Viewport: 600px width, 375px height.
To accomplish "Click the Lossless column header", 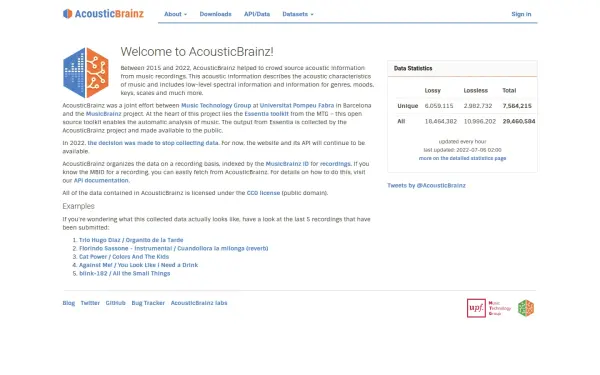I will pyautogui.click(x=476, y=91).
